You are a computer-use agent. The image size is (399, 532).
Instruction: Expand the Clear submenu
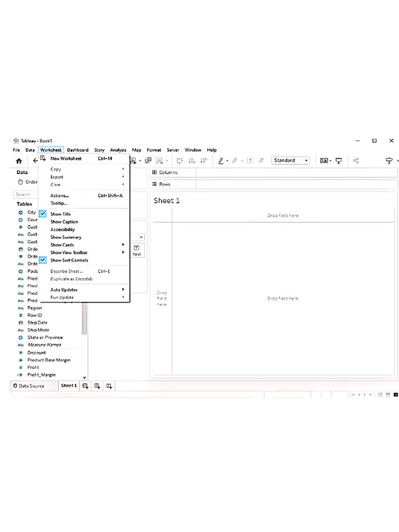(x=123, y=184)
